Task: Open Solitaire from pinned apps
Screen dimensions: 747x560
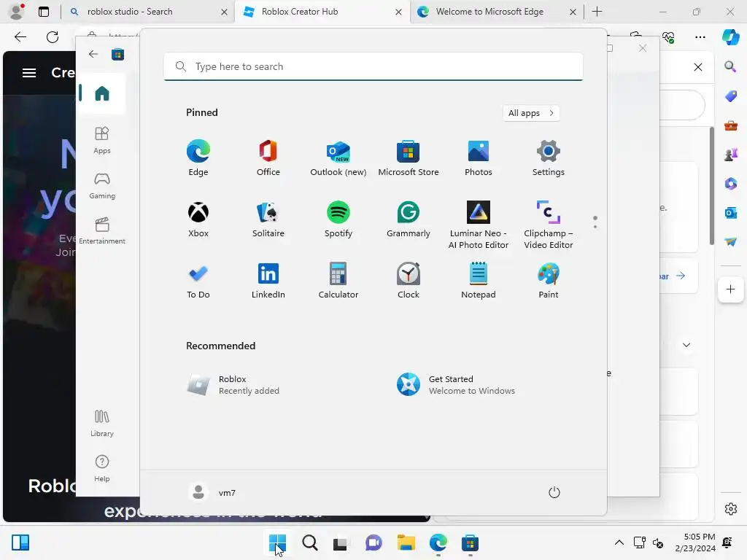Action: coord(268,219)
